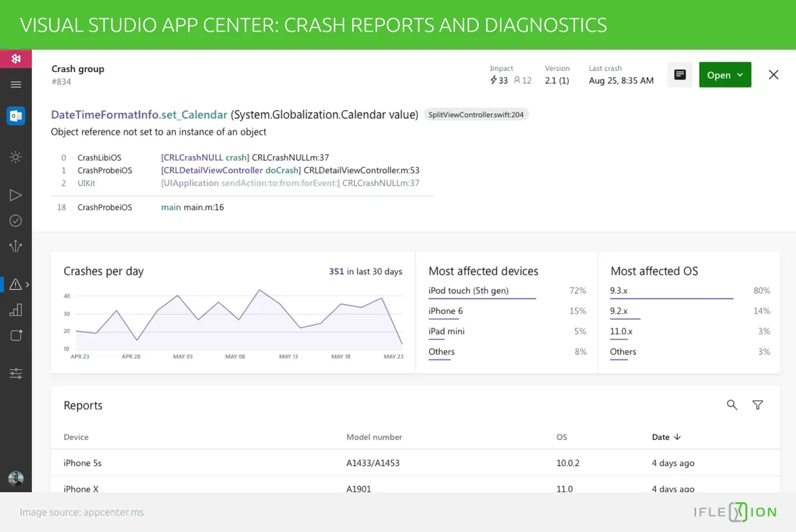Screen dimensions: 796x532
Task: Select Others in Most affected OS
Action: 623,352
